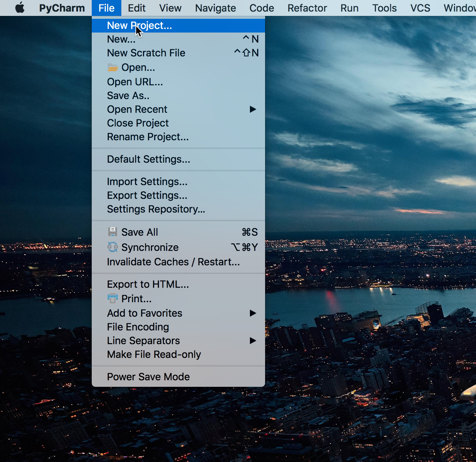The image size is (476, 462).
Task: Select Synchronize menu item
Action: [x=178, y=247]
